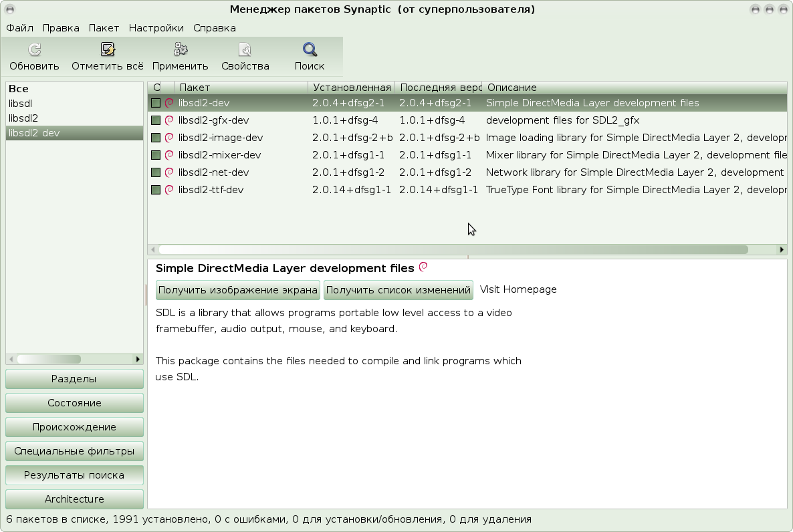Click installed version 1.0.1+dfsg-4 cell
The height and width of the screenshot is (532, 793).
pyautogui.click(x=345, y=120)
